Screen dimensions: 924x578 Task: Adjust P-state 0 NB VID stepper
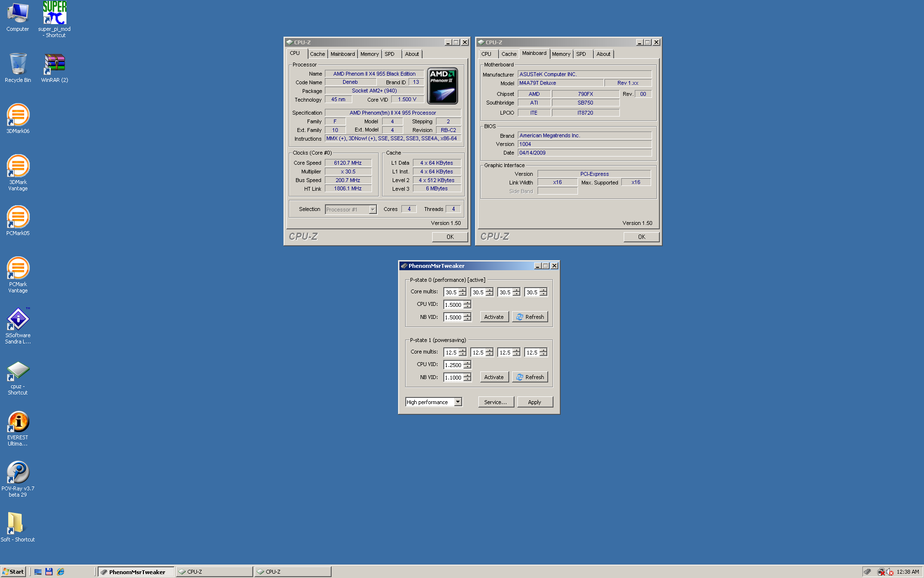coord(467,317)
